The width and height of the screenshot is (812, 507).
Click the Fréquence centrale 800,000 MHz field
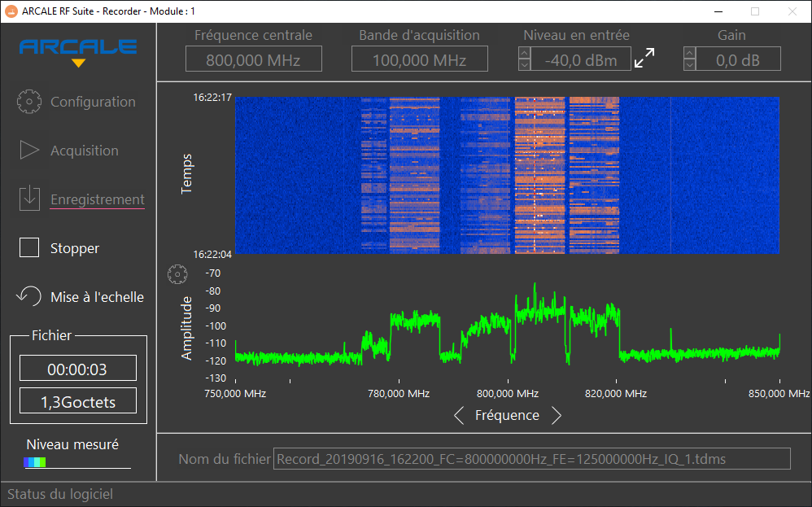[253, 59]
